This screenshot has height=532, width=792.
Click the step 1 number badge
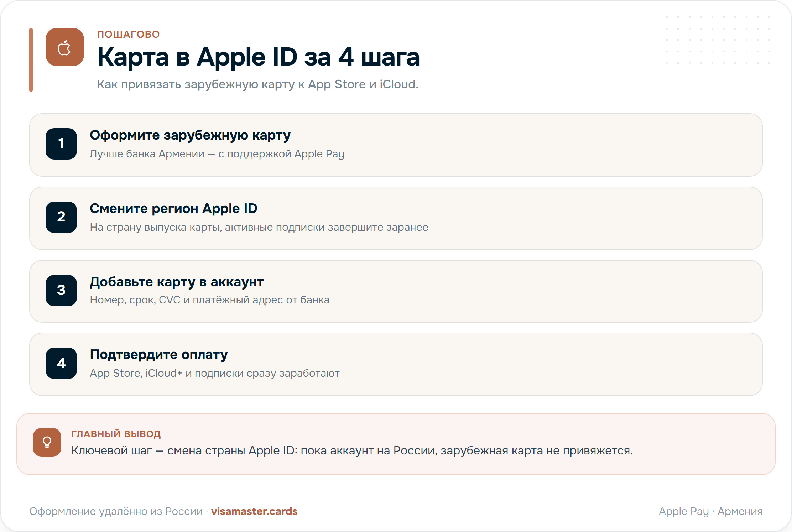pos(61,144)
